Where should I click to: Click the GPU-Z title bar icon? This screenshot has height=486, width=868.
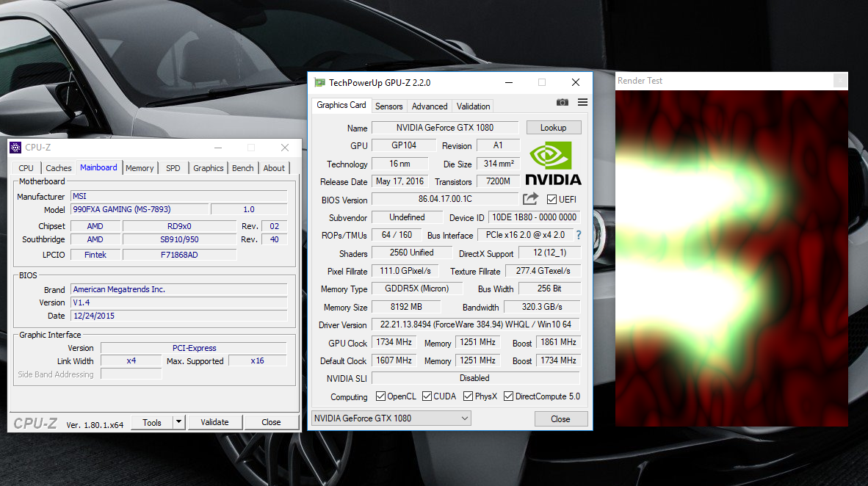coord(319,82)
